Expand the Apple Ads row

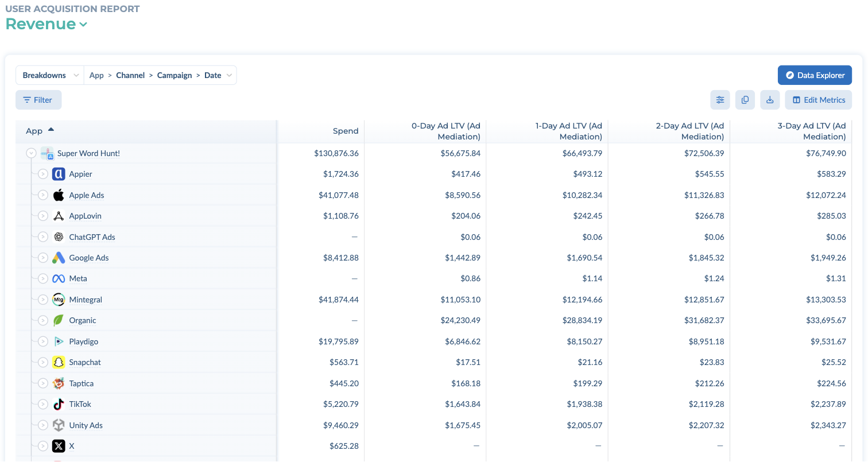point(43,195)
